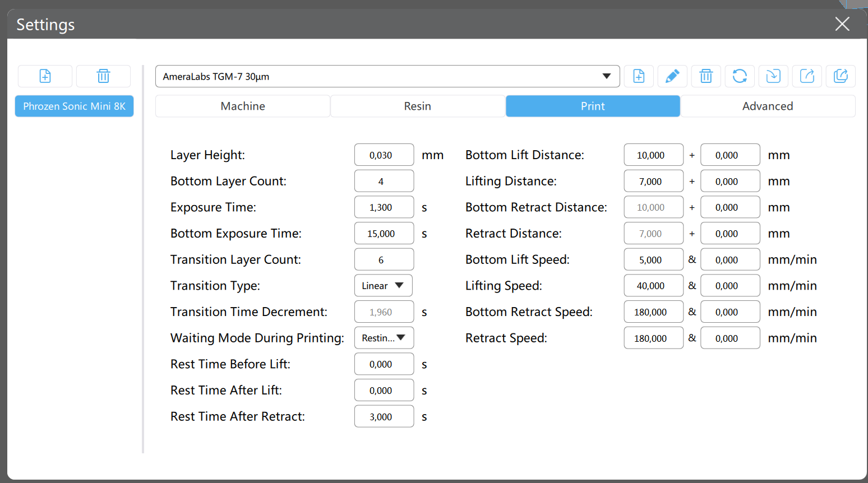Focus the Lifting Speed 40,000 field
868x483 pixels.
tap(653, 286)
